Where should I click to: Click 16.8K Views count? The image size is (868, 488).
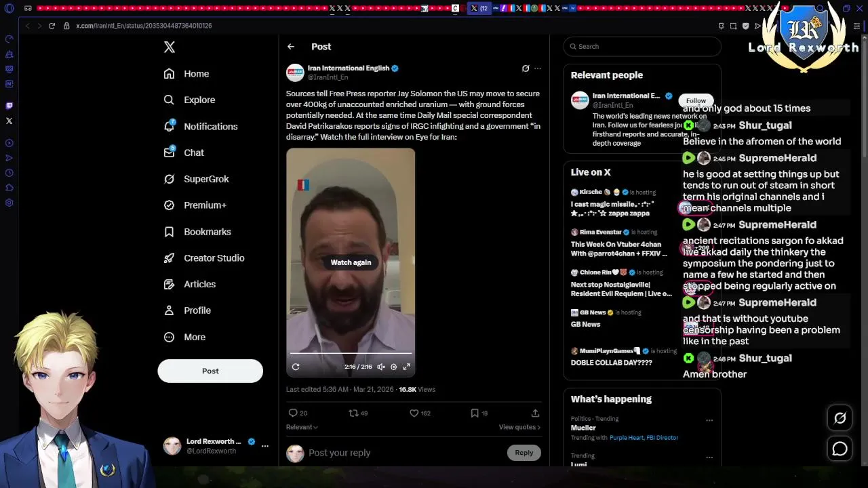pos(417,390)
